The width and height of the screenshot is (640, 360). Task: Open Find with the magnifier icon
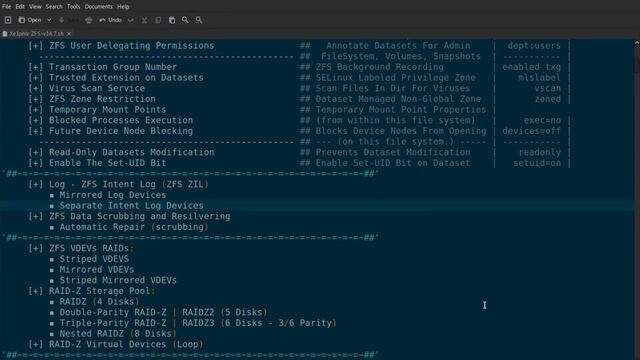click(x=185, y=20)
